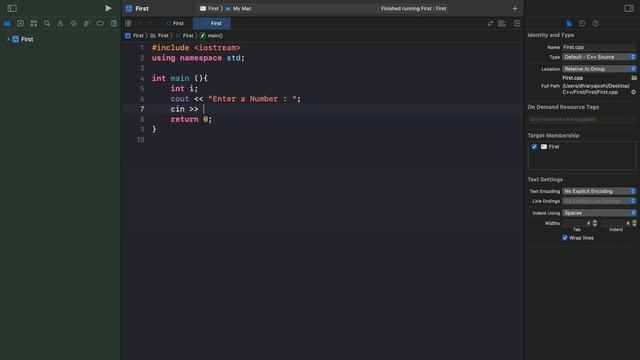
Task: Open First project in jump bar
Action: 134,36
